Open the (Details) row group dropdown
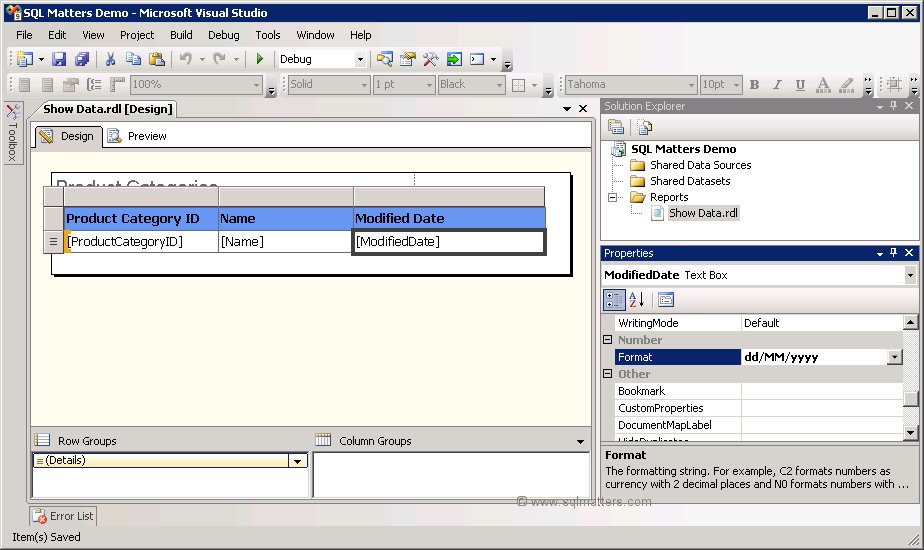 [298, 460]
